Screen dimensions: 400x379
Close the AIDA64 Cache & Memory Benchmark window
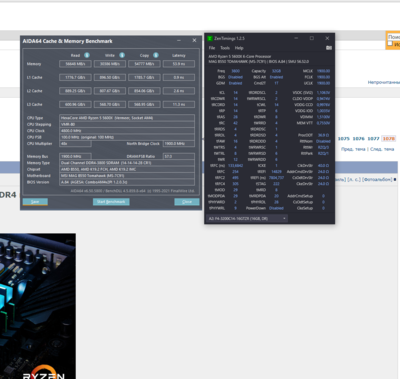pyautogui.click(x=194, y=40)
